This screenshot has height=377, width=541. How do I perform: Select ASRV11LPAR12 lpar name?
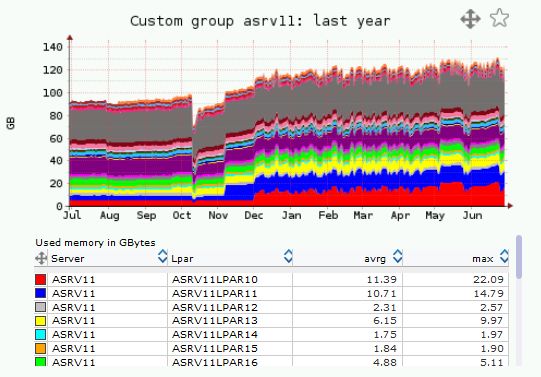coord(215,307)
